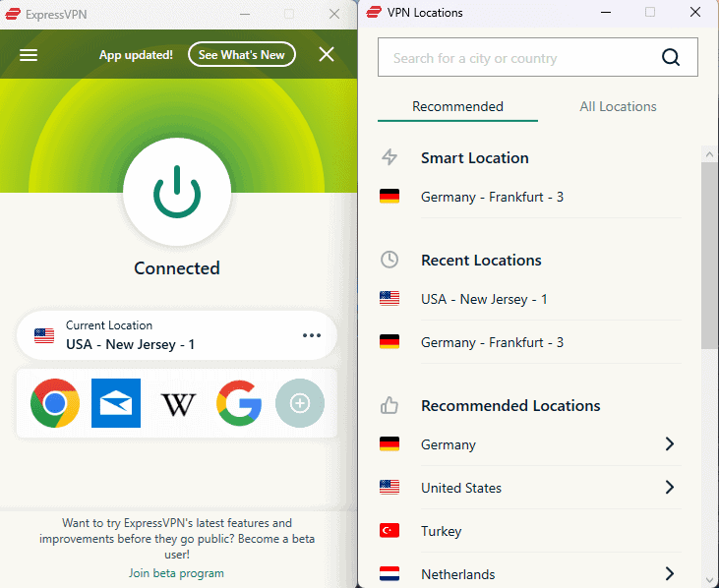Viewport: 719px width, 588px height.
Task: Expand Netherlands server list chevron
Action: 670,573
